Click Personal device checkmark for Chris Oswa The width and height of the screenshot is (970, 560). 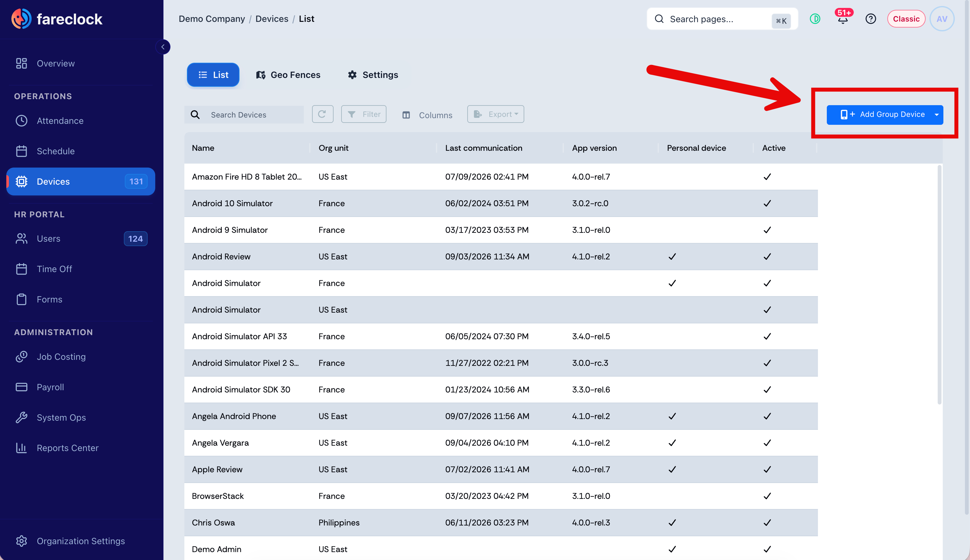pyautogui.click(x=672, y=522)
